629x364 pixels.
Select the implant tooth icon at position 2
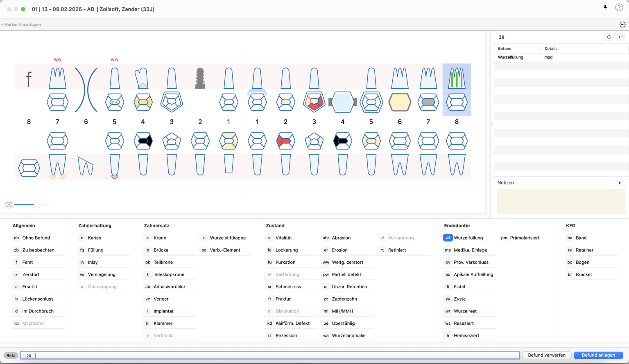200,79
